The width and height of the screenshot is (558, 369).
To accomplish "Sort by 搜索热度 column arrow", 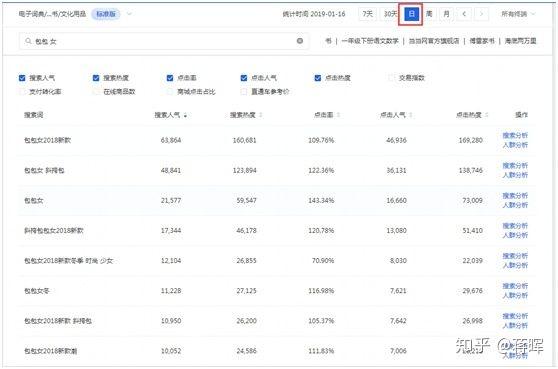I will [260, 115].
